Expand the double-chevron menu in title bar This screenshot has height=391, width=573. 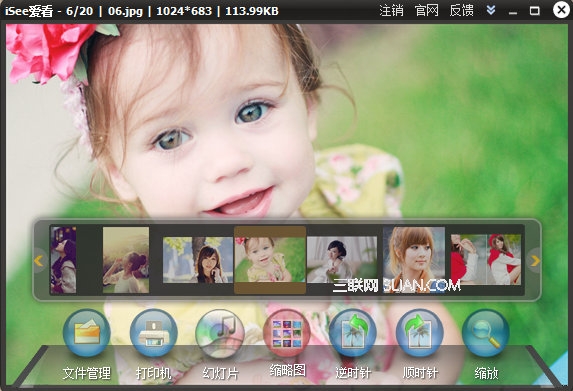[x=491, y=10]
